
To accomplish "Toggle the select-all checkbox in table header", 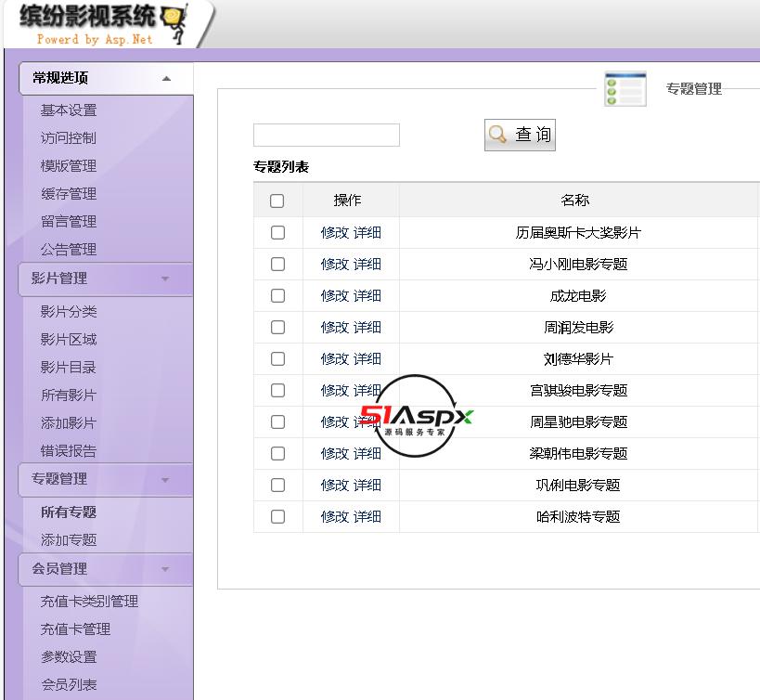I will [x=277, y=201].
